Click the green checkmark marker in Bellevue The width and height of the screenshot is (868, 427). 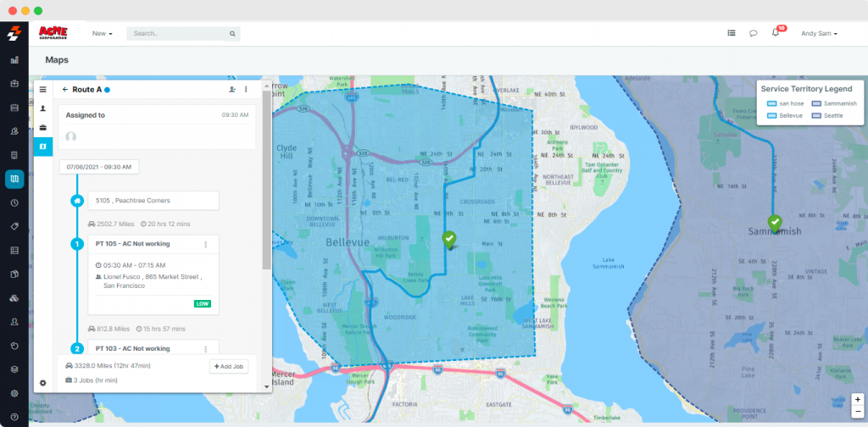coord(449,240)
